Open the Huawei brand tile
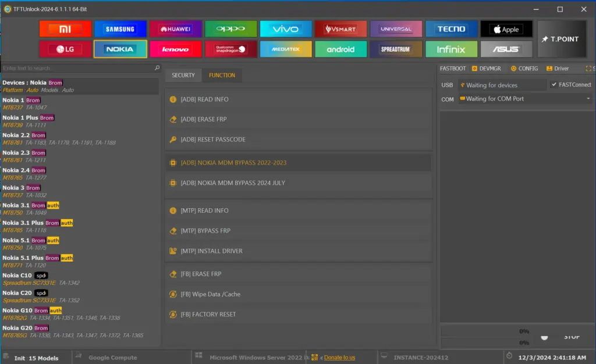 [x=175, y=29]
